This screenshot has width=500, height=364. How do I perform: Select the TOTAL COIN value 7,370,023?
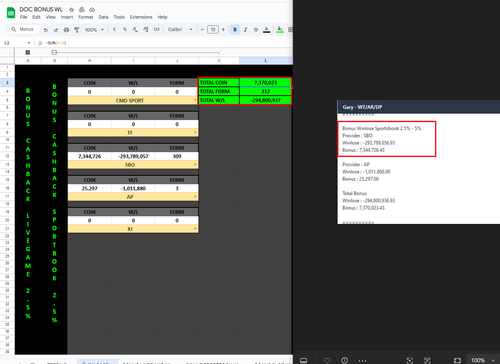tap(266, 83)
